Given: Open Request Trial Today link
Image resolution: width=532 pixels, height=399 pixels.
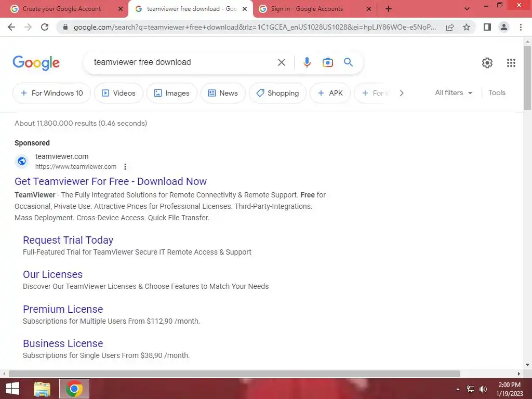Looking at the screenshot, I should point(68,240).
